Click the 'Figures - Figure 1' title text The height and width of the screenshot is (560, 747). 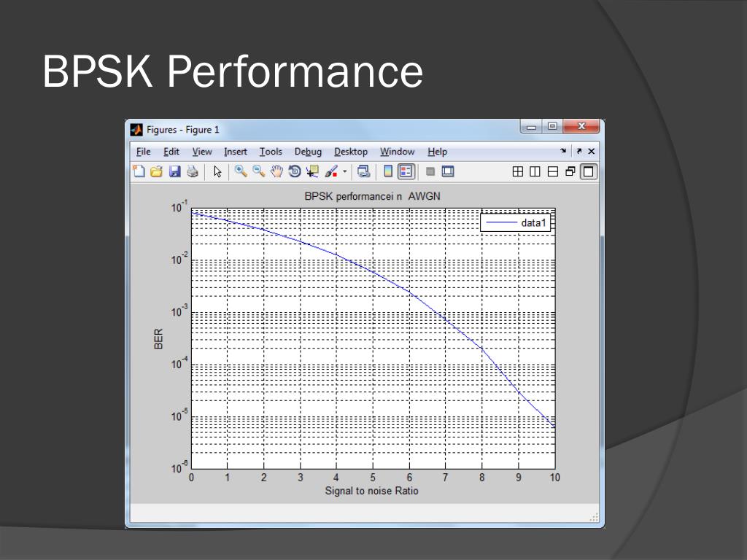[183, 130]
